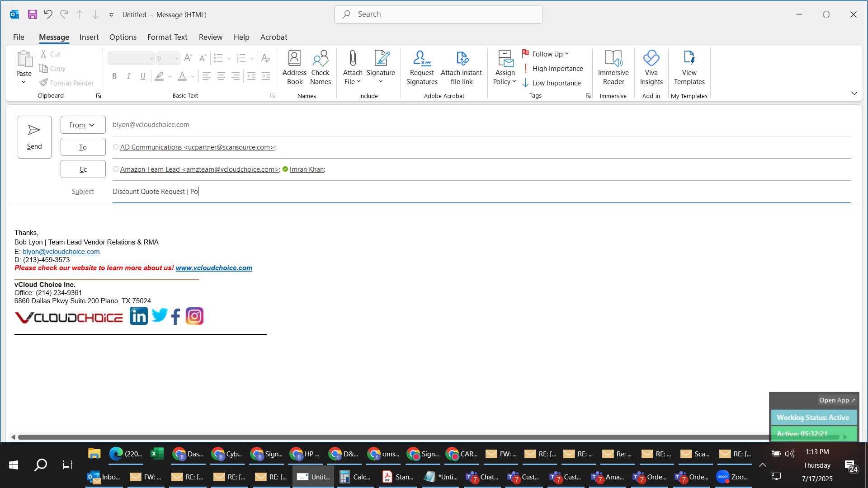The height and width of the screenshot is (488, 868).
Task: Click the Paste clipboard icon
Action: tap(24, 59)
